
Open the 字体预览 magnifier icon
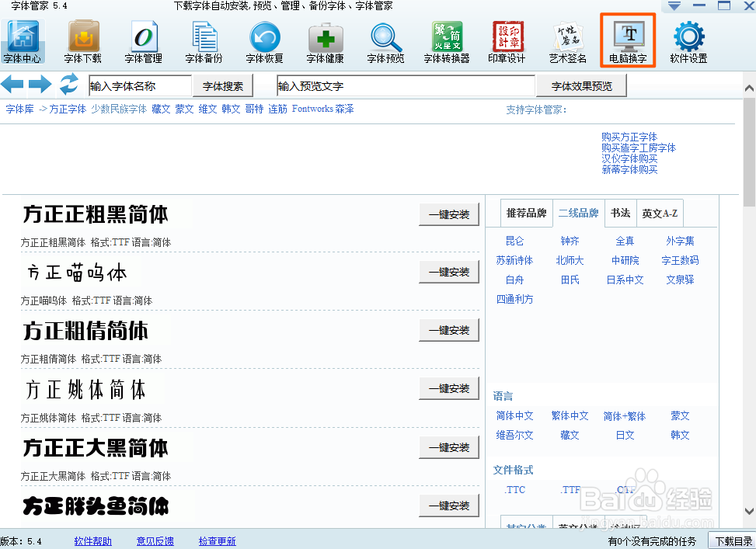pyautogui.click(x=385, y=43)
